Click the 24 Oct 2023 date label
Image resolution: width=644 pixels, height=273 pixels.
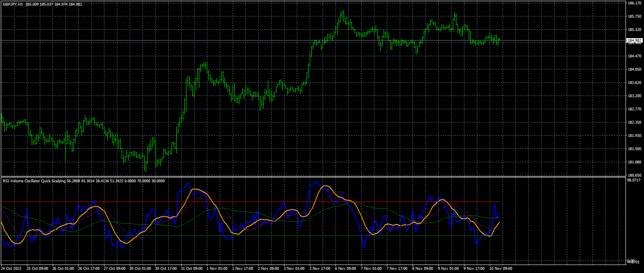point(11,269)
